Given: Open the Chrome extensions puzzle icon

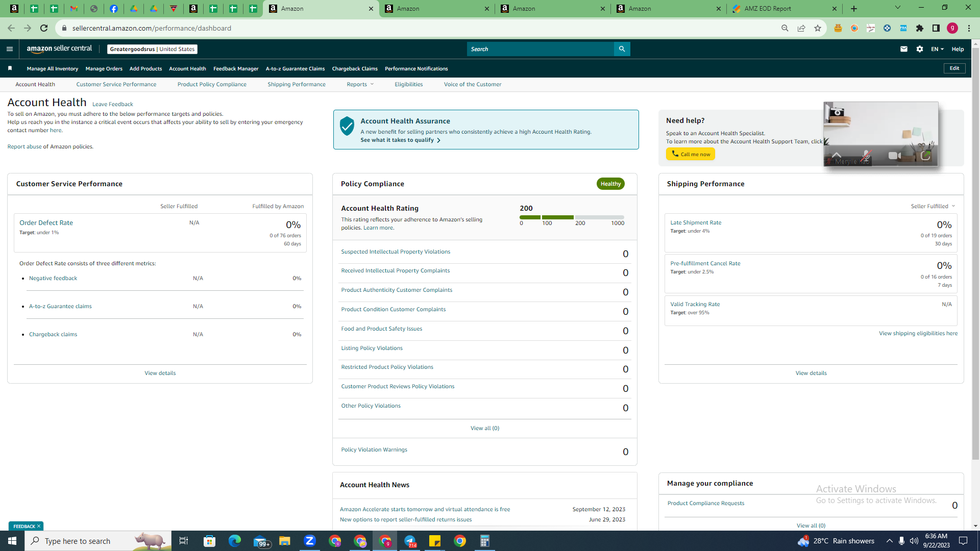Looking at the screenshot, I should (x=920, y=28).
